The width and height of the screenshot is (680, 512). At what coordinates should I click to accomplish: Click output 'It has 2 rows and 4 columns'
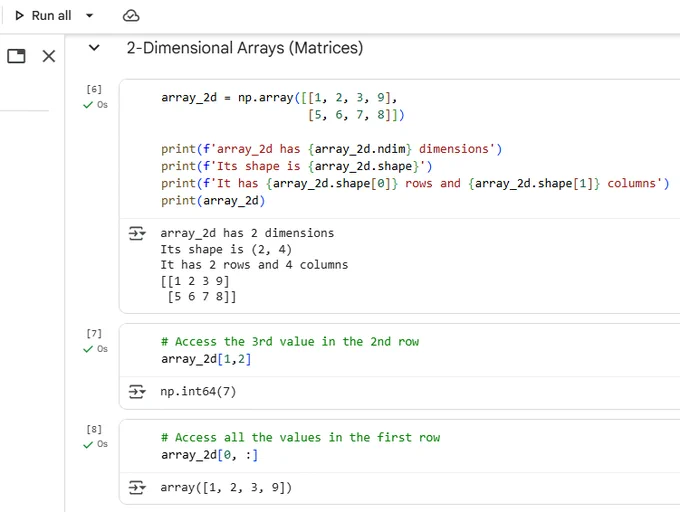254,265
